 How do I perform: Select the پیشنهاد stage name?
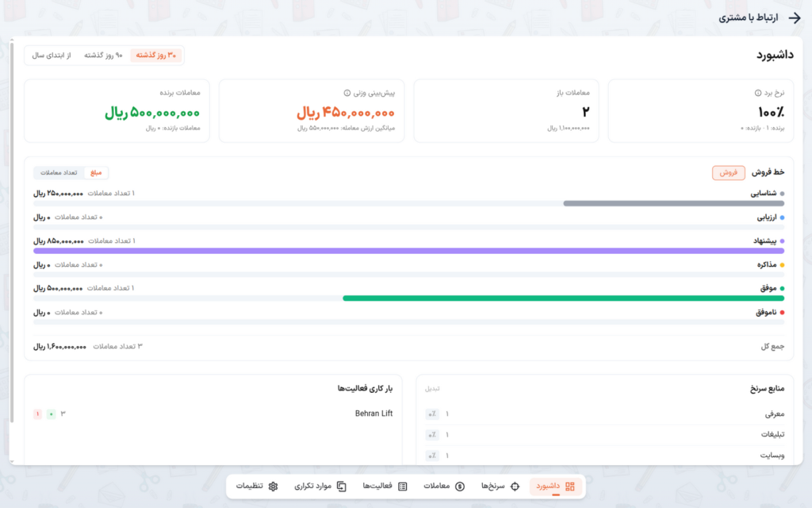point(765,241)
